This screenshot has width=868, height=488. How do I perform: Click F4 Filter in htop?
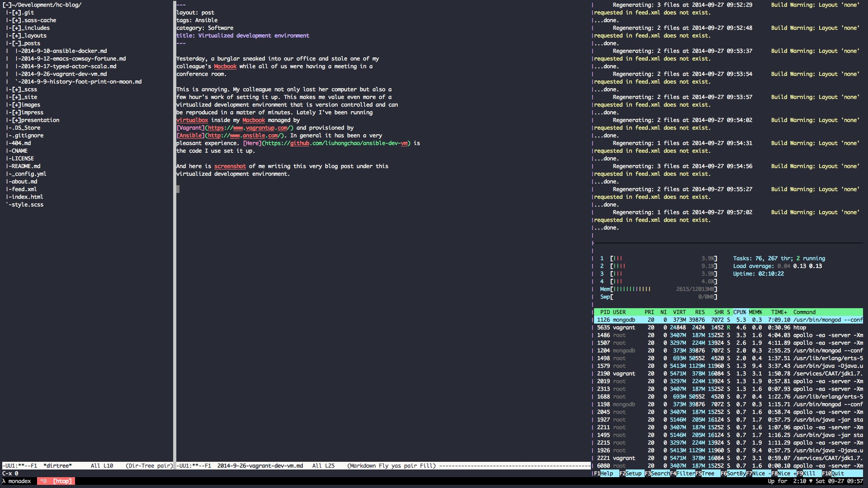pyautogui.click(x=683, y=474)
